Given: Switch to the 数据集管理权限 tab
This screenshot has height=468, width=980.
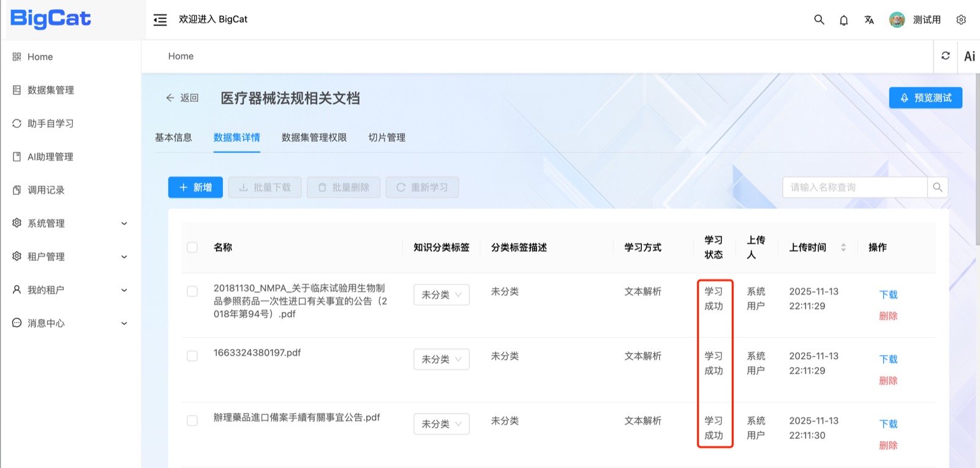Looking at the screenshot, I should click(314, 137).
